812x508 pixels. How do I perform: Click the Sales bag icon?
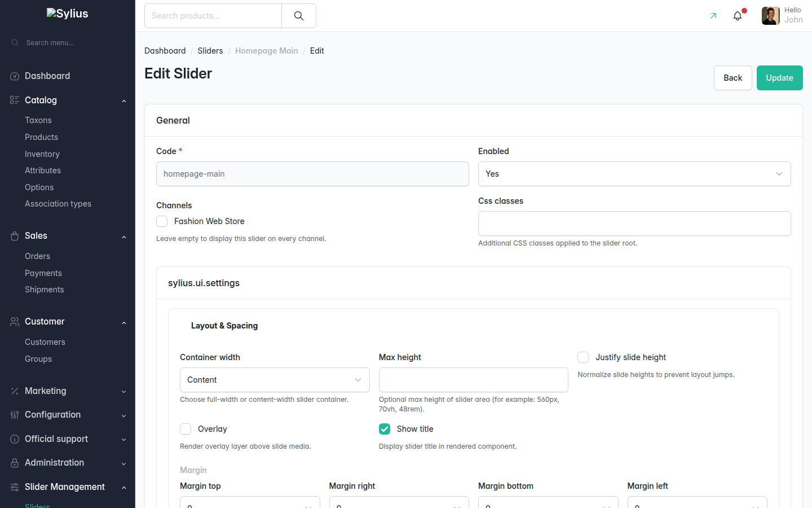15,236
